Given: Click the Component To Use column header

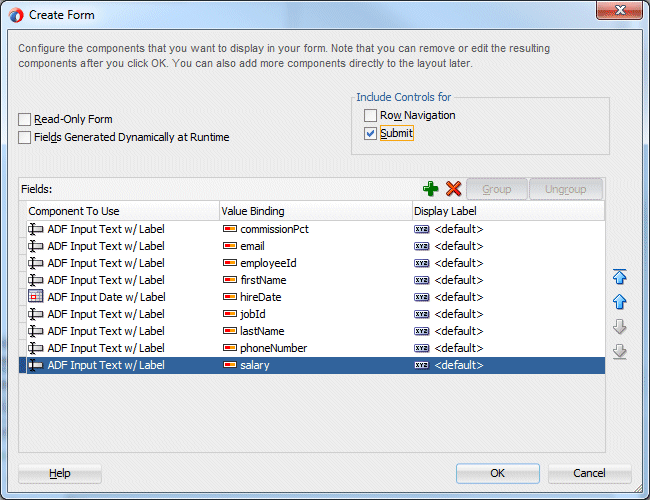Looking at the screenshot, I should click(123, 211).
